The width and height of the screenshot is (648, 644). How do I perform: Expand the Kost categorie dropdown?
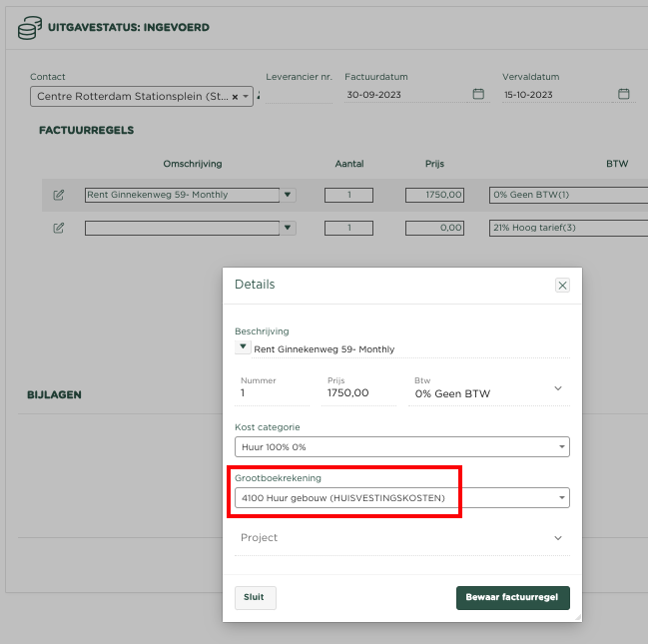click(x=561, y=447)
